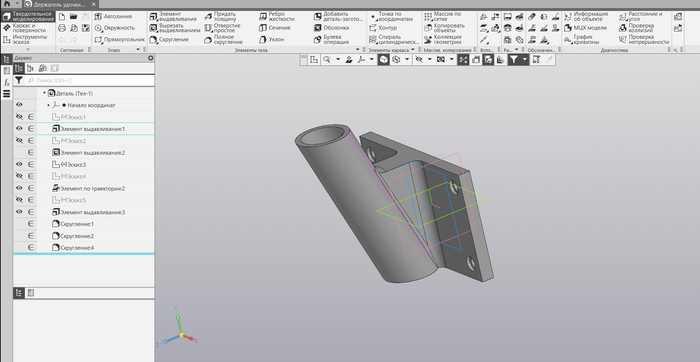Open the selection filter dropdown arrow in the view toolbar
Screen dimensions: 700x362
tap(525, 59)
